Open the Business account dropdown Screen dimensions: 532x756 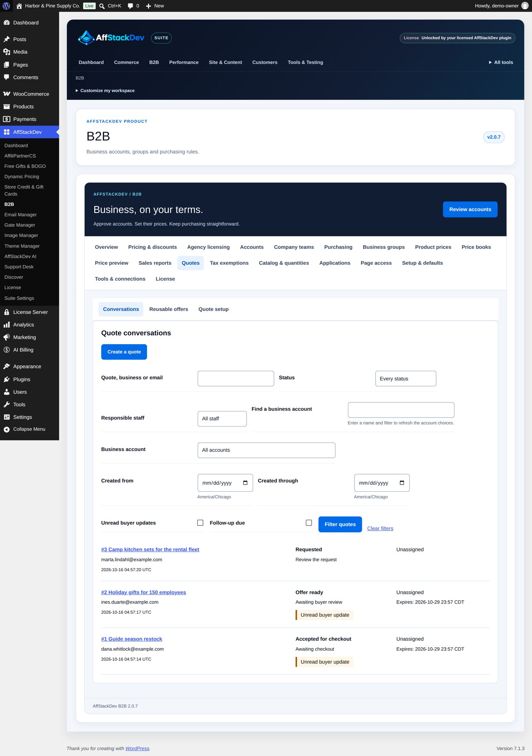pyautogui.click(x=266, y=450)
